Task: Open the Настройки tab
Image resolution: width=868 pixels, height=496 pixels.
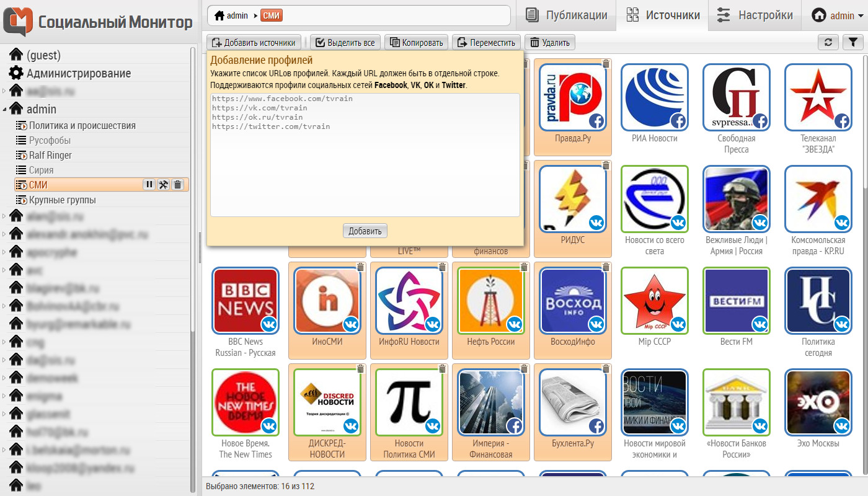Action: [x=755, y=15]
